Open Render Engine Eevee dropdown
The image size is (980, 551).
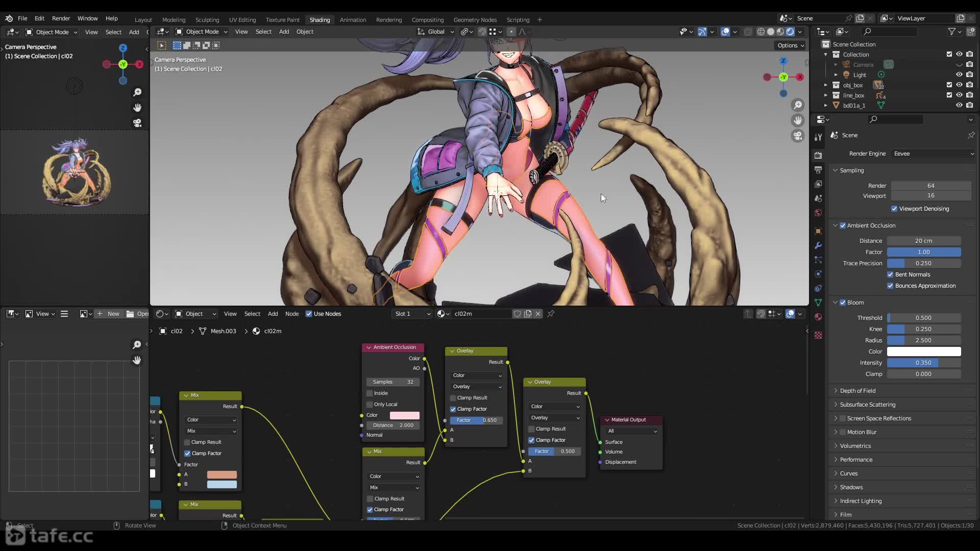(934, 154)
